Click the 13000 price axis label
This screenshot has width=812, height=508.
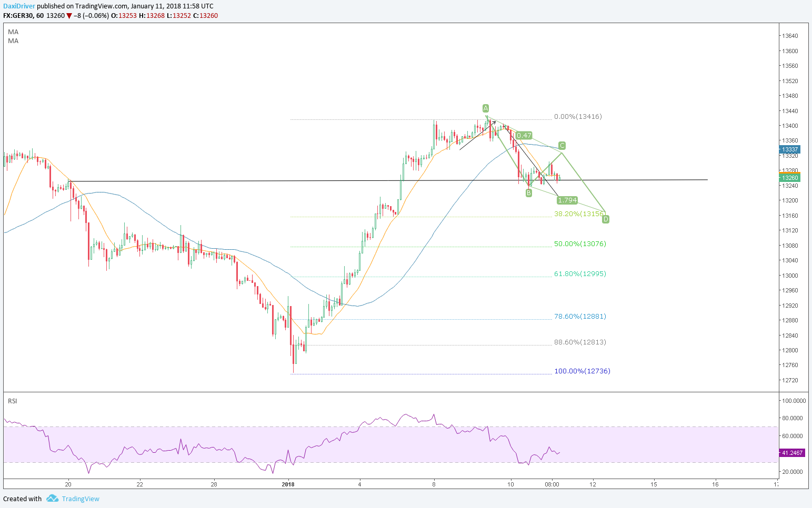coord(790,276)
